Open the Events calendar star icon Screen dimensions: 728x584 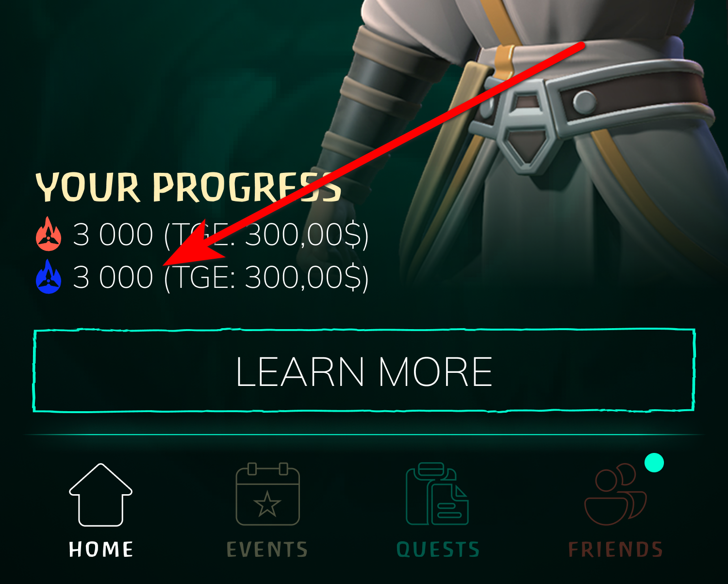click(267, 494)
